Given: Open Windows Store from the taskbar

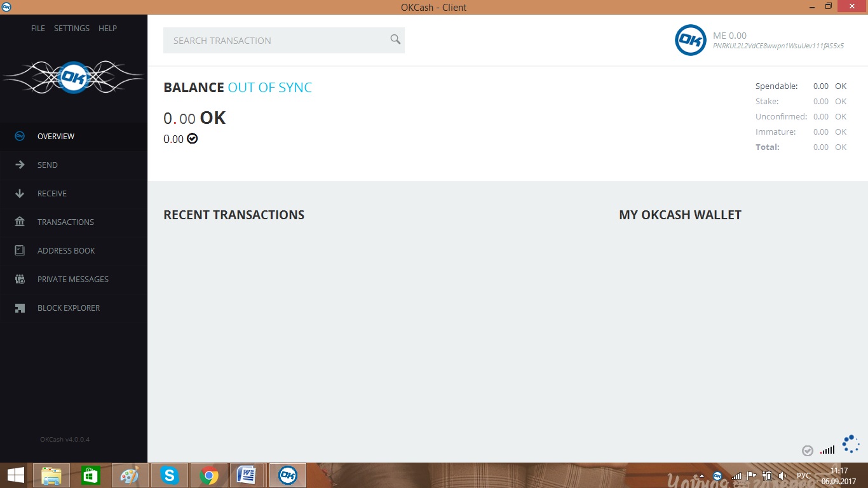Looking at the screenshot, I should pyautogui.click(x=91, y=475).
